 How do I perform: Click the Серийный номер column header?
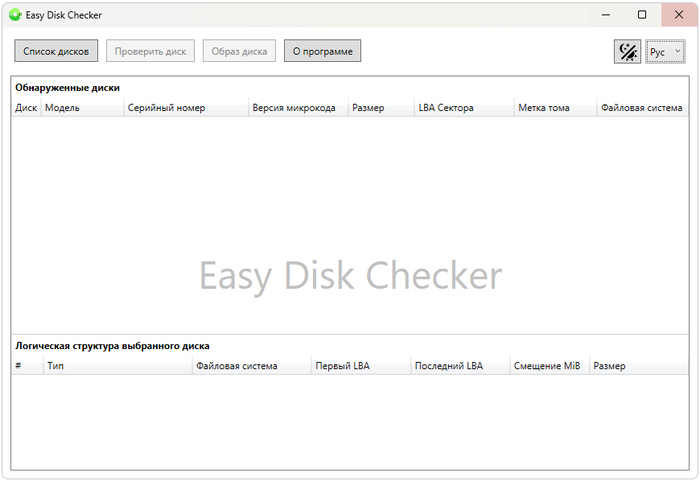click(x=186, y=108)
